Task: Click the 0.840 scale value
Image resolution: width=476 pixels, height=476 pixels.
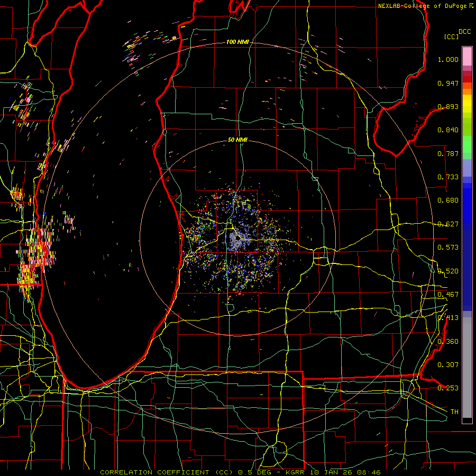Action: (448, 130)
